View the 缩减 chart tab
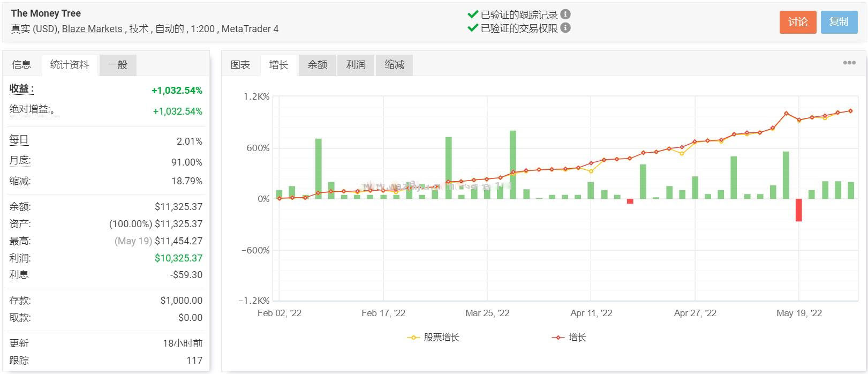The height and width of the screenshot is (374, 868). [394, 65]
